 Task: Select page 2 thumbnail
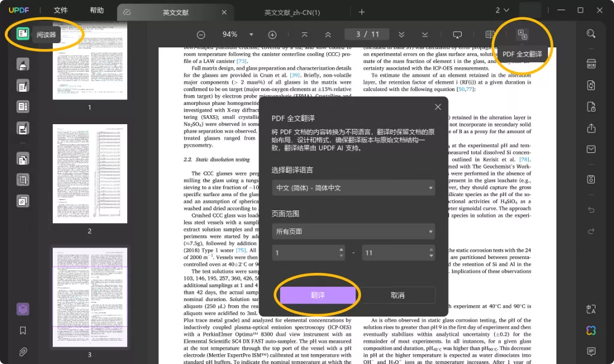pyautogui.click(x=89, y=173)
